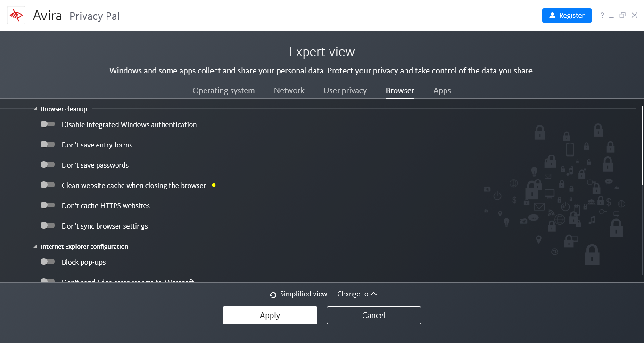Click the Expert view heading

pos(322,51)
